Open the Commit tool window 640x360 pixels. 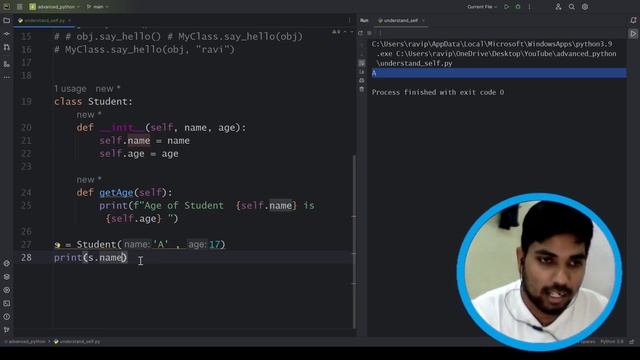[7, 34]
